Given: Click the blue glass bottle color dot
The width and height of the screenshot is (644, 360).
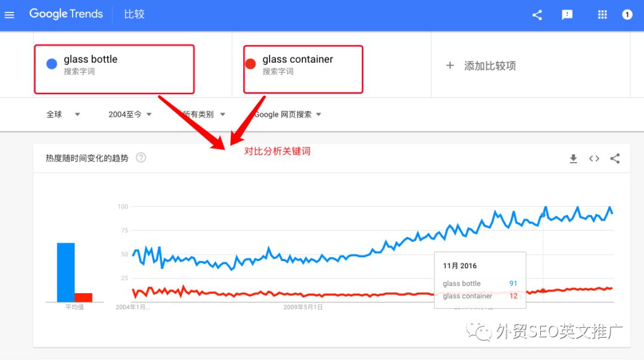Looking at the screenshot, I should point(52,64).
